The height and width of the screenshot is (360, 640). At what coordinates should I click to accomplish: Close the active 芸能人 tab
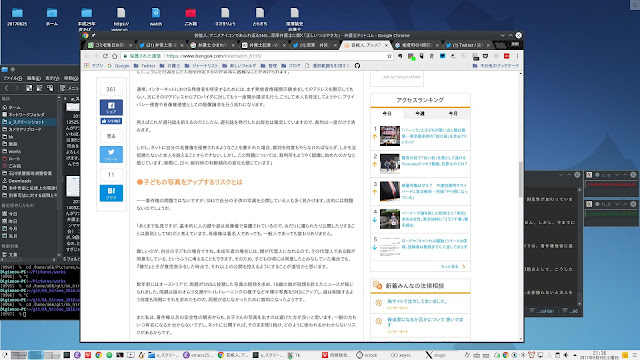point(387,45)
